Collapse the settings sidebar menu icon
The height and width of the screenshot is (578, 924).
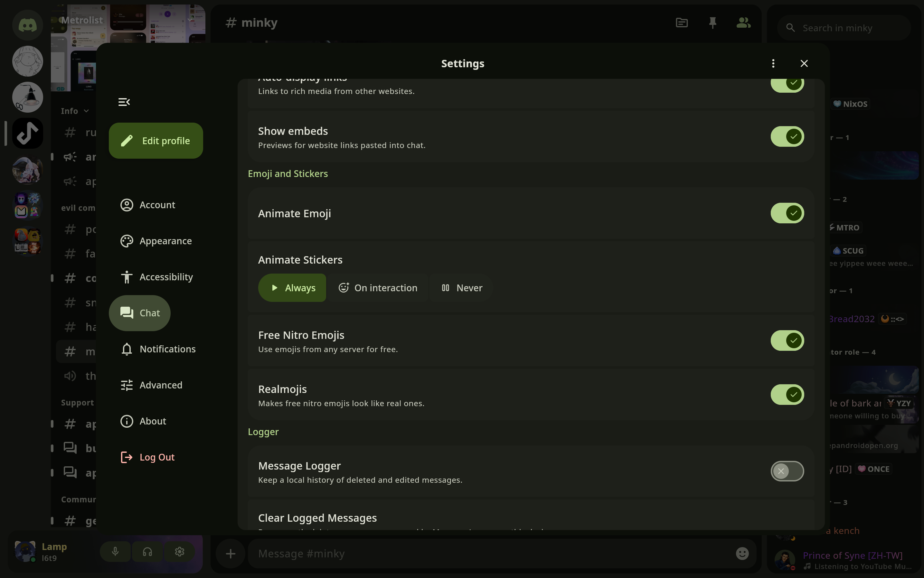click(x=124, y=102)
